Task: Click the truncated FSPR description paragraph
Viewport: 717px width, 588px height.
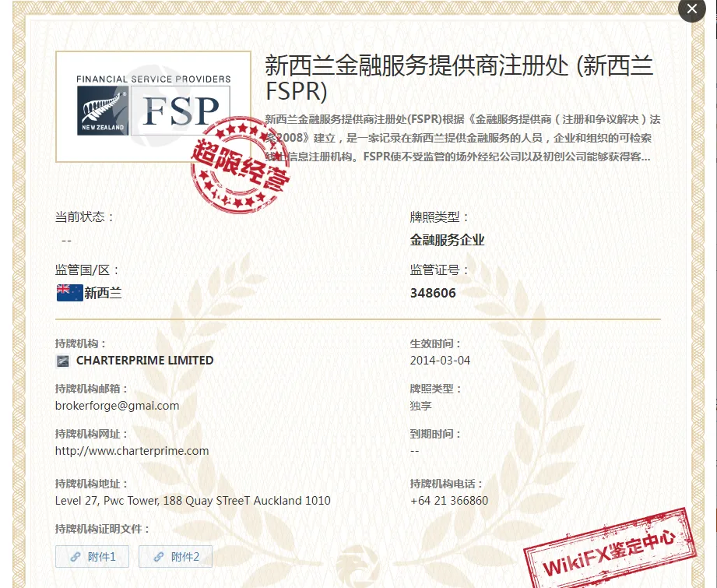Action: pyautogui.click(x=462, y=138)
